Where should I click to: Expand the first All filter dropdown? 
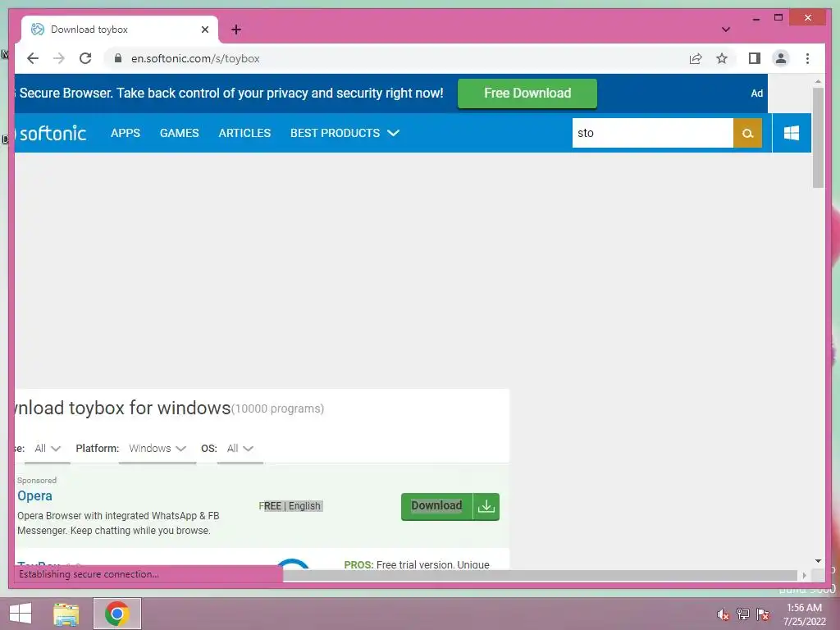pos(47,449)
